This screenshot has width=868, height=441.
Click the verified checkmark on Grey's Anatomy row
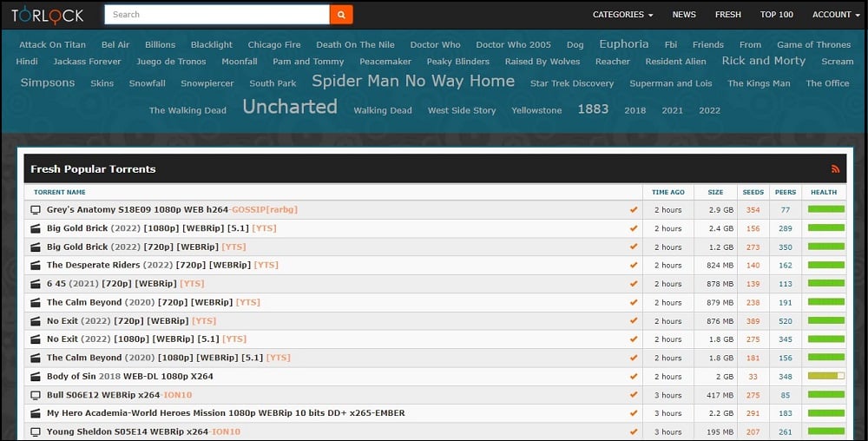tap(634, 210)
